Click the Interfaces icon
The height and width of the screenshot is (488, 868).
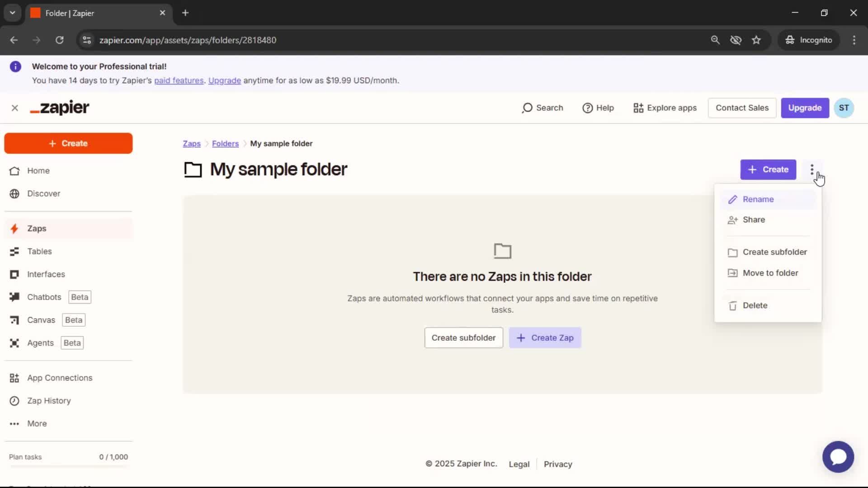click(14, 274)
